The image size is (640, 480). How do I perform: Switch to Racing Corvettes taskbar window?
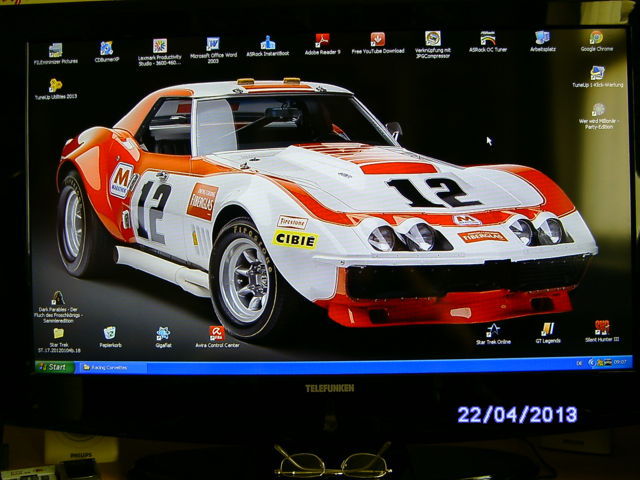click(111, 368)
